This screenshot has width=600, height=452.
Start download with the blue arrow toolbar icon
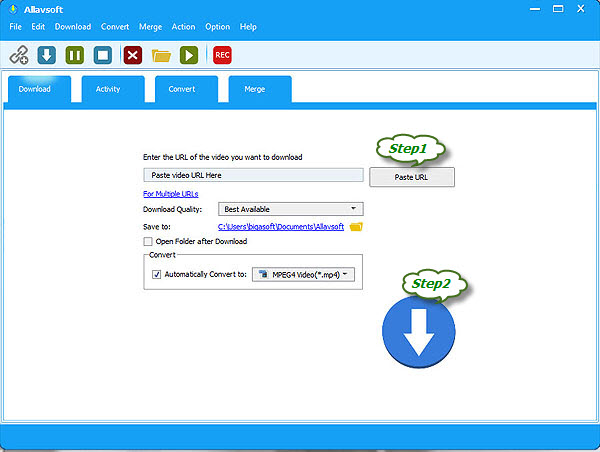47,55
